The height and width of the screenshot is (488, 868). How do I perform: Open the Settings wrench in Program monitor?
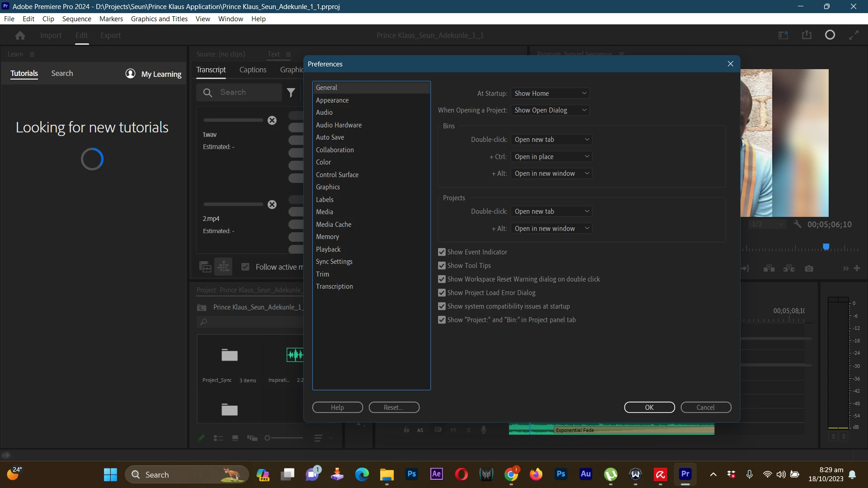(797, 224)
